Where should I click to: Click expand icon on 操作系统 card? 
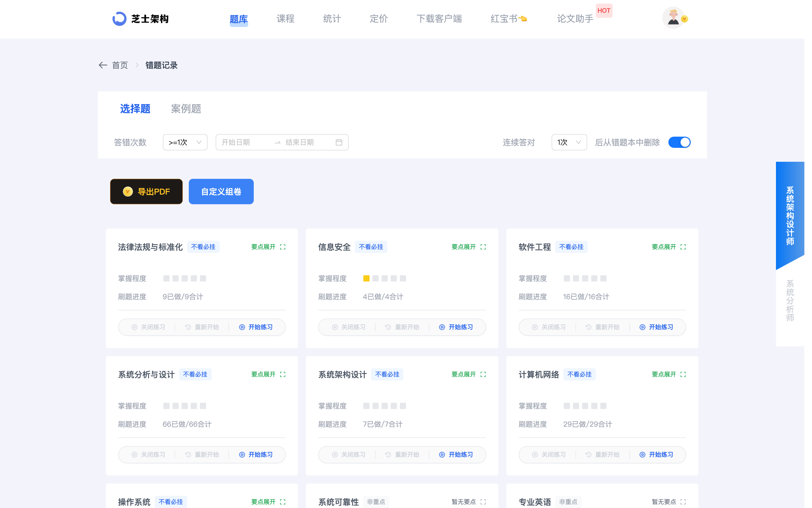coord(283,502)
